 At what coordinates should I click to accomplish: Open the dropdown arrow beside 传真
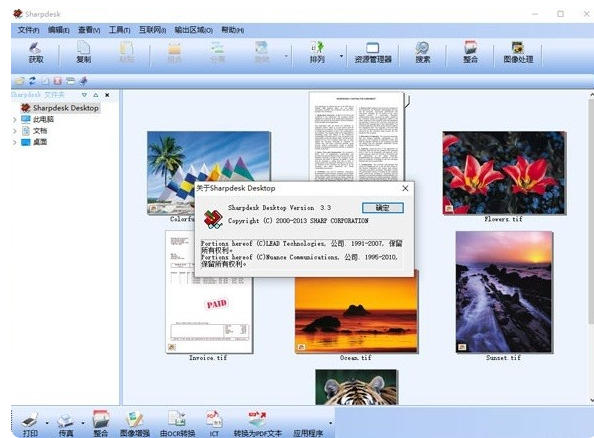(x=83, y=422)
